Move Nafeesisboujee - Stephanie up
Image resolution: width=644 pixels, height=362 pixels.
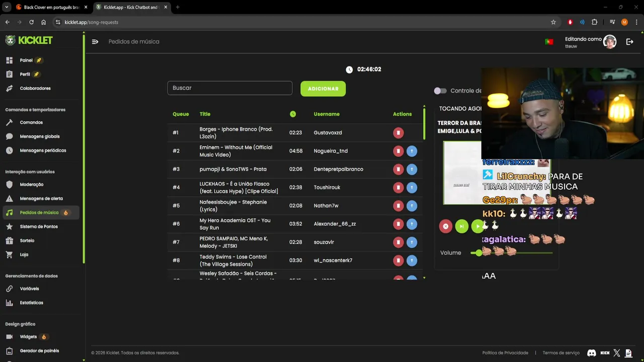pyautogui.click(x=412, y=206)
